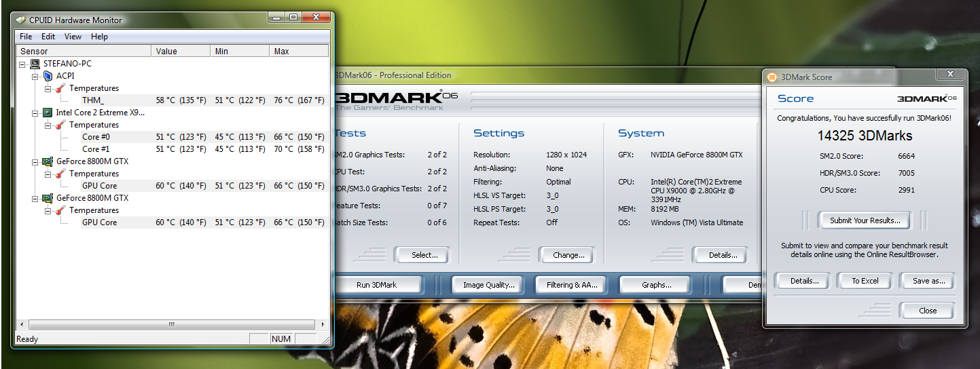Collapse Temperatures under Intel Core 2 Extreme
Image resolution: width=980 pixels, height=369 pixels.
(x=48, y=125)
